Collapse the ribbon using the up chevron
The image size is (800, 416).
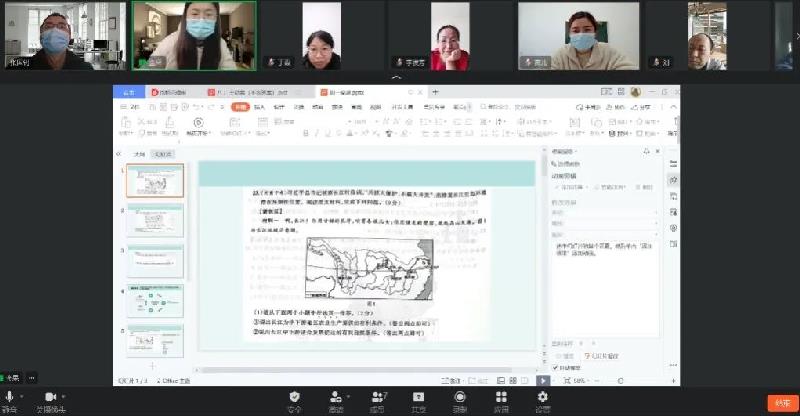point(673,107)
